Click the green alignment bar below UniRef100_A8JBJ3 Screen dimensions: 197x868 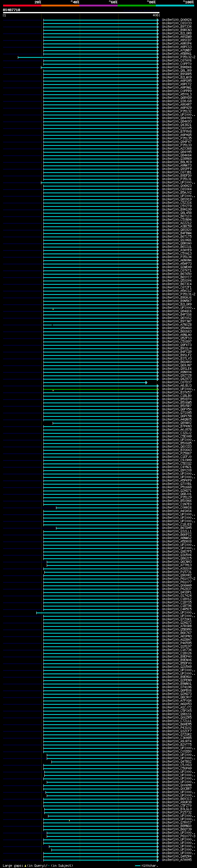101,389
